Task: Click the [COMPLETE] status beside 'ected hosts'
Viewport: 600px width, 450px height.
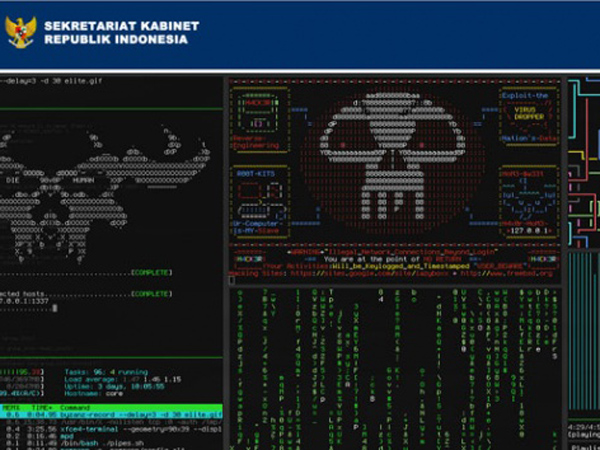Action: pos(152,294)
